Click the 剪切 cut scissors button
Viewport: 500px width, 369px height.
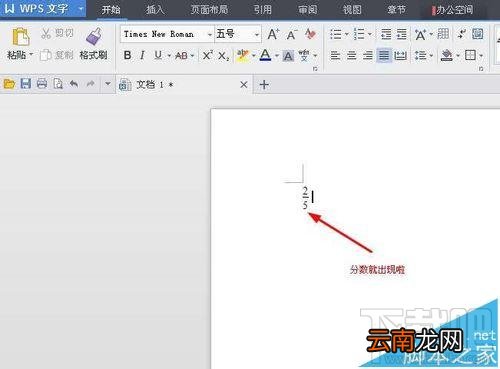[x=57, y=33]
